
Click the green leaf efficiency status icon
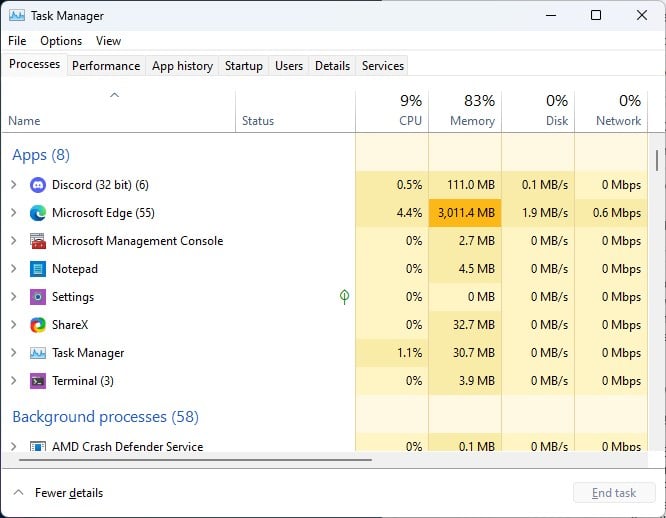tap(344, 297)
